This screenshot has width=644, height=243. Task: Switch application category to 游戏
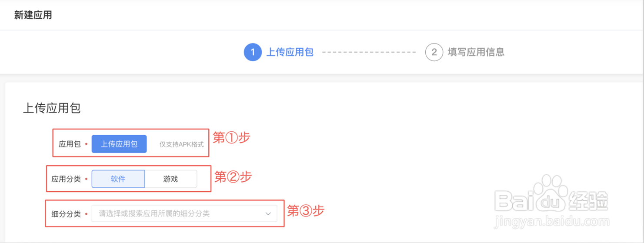[170, 179]
